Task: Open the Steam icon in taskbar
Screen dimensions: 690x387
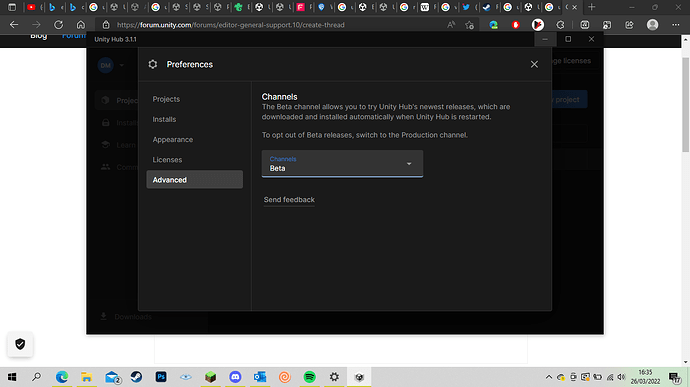Action: pyautogui.click(x=136, y=377)
